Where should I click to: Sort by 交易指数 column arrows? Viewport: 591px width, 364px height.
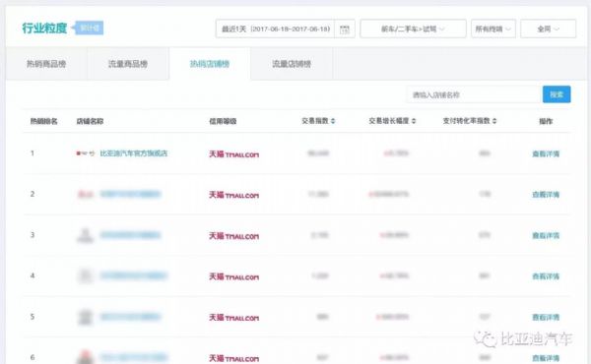coord(333,121)
